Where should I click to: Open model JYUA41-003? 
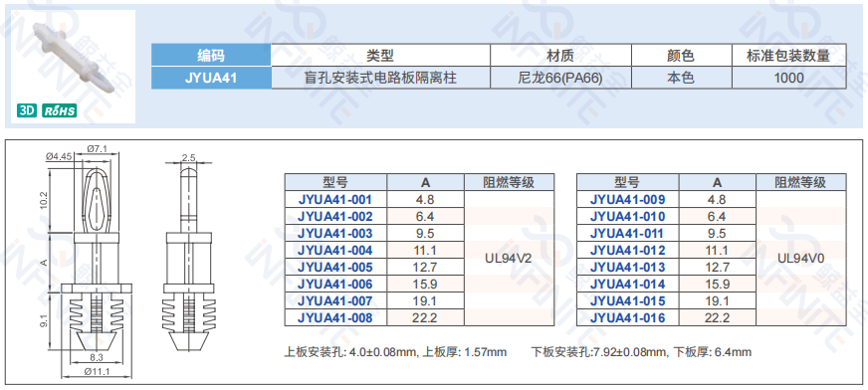335,234
